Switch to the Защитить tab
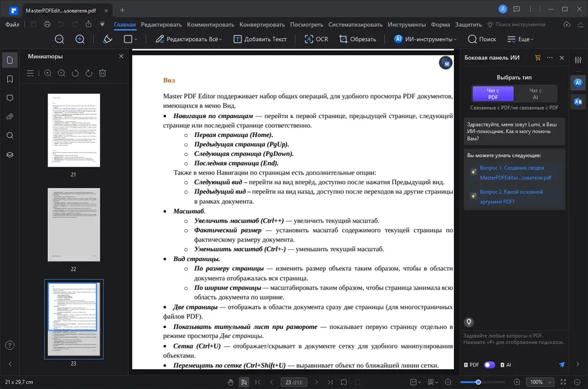The height and width of the screenshot is (389, 588). tap(469, 24)
